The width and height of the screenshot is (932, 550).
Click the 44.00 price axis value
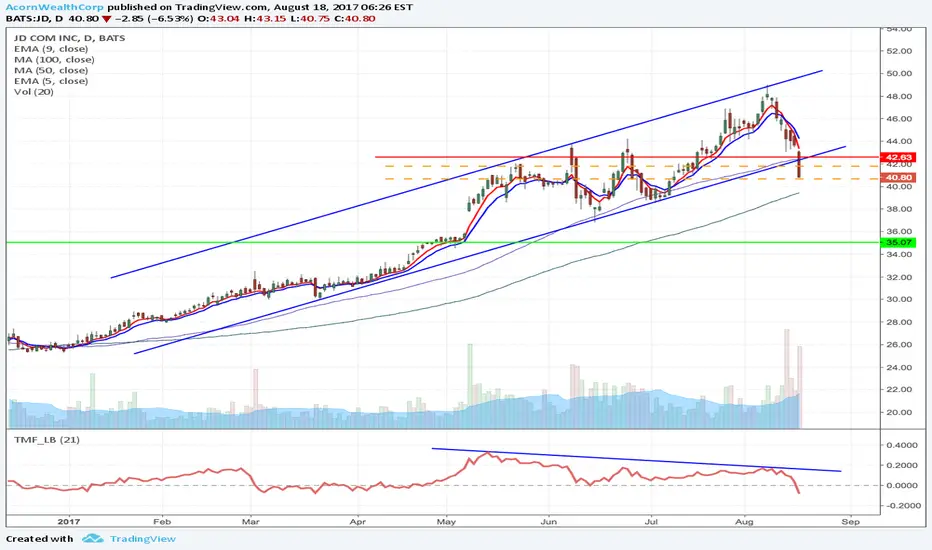pos(899,142)
